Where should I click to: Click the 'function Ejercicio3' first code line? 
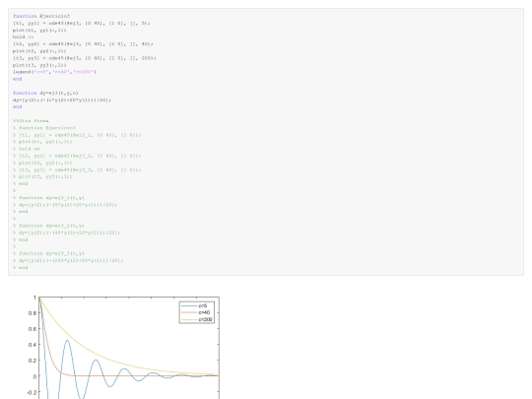(41, 16)
